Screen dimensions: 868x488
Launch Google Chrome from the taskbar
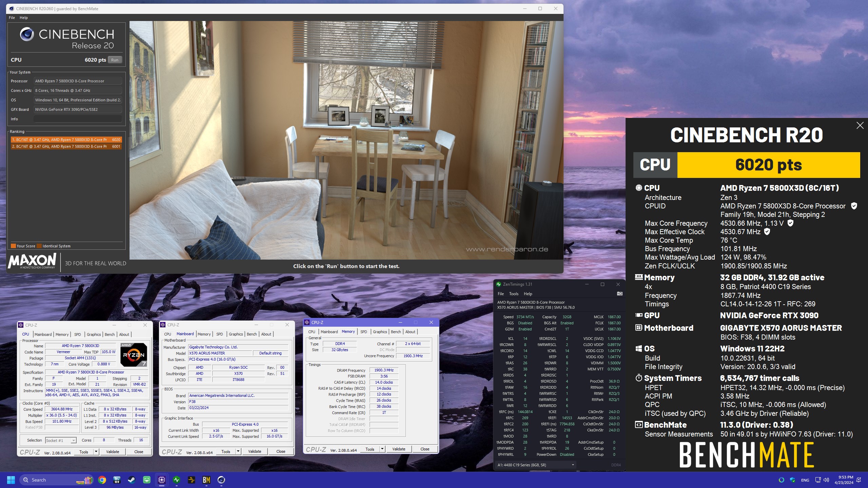coord(102,480)
